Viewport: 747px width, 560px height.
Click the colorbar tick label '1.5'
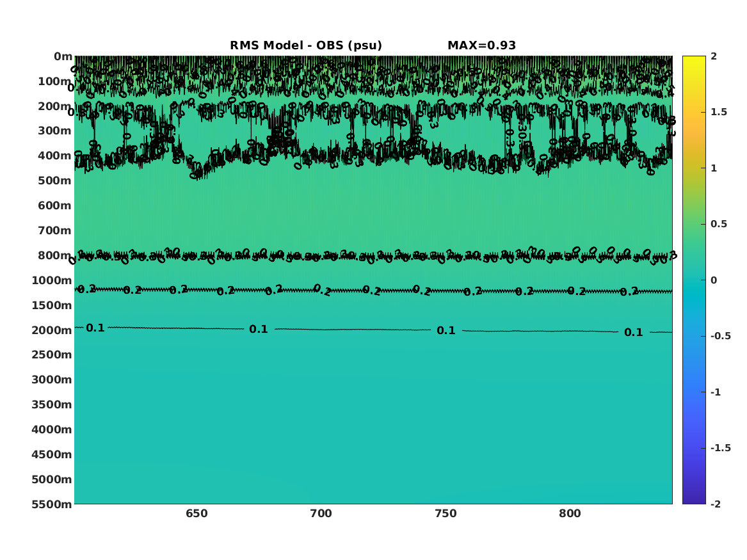click(719, 113)
